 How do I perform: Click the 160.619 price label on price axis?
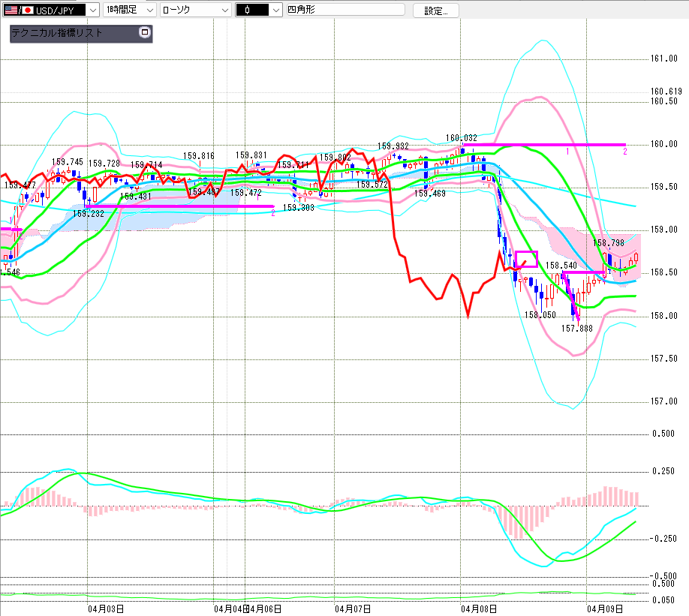[666, 91]
